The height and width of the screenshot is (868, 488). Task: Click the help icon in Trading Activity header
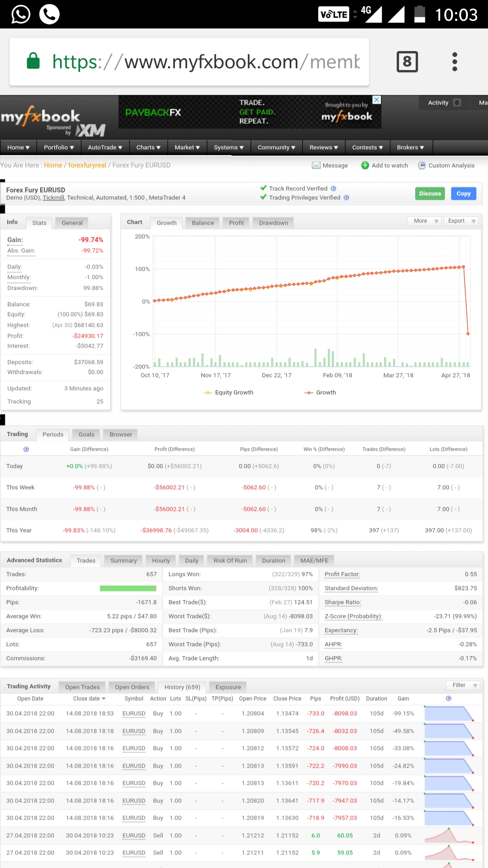(x=449, y=698)
